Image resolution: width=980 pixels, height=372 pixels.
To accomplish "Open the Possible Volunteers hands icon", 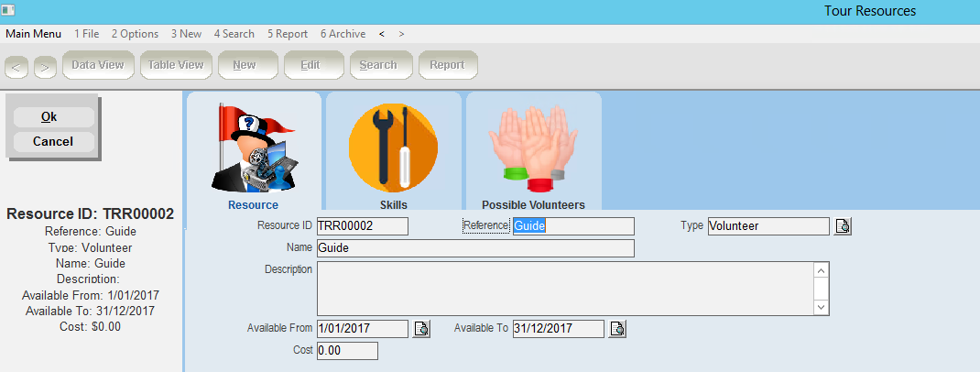I will [x=533, y=147].
